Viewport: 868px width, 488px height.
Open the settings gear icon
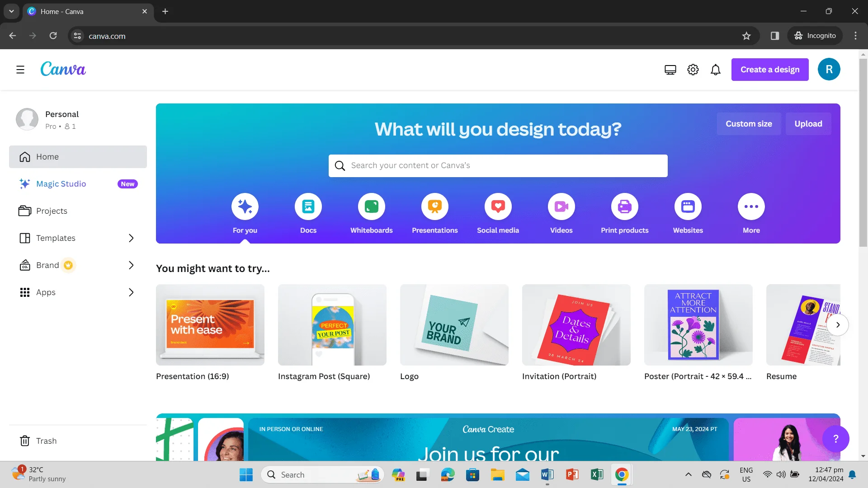[x=693, y=70]
